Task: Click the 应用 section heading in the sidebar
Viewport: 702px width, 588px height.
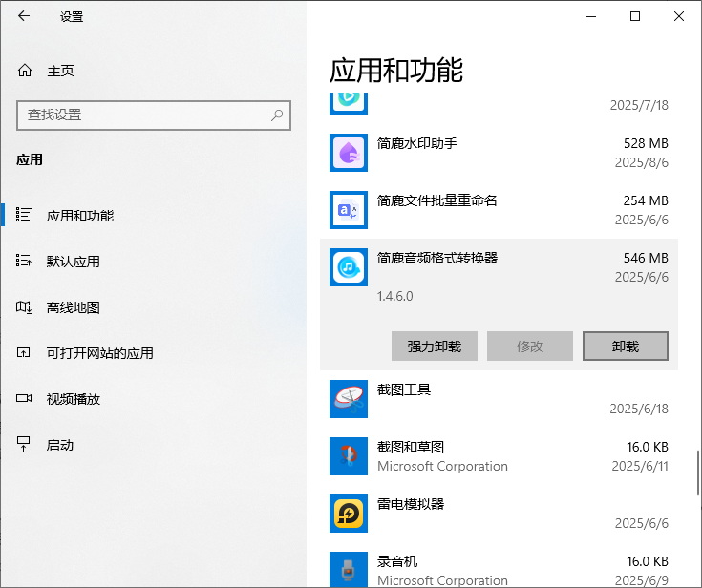Action: click(30, 159)
